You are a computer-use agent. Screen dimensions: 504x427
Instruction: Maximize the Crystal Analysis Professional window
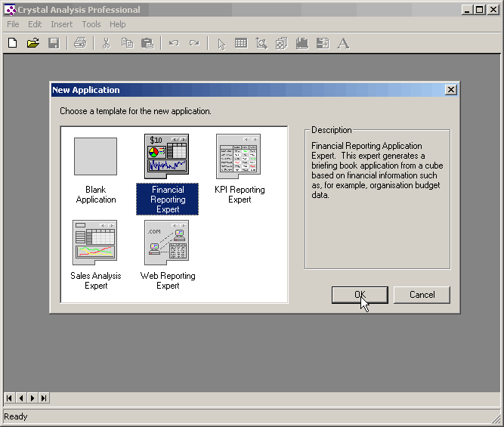click(479, 10)
